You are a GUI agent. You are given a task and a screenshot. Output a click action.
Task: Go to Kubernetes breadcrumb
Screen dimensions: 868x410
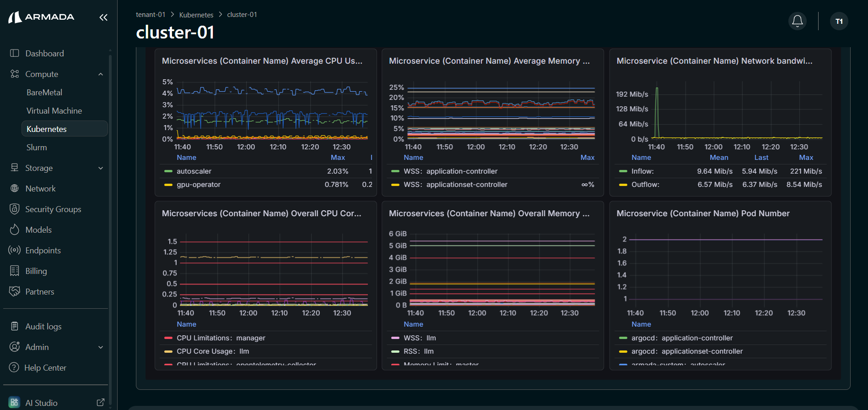tap(196, 15)
